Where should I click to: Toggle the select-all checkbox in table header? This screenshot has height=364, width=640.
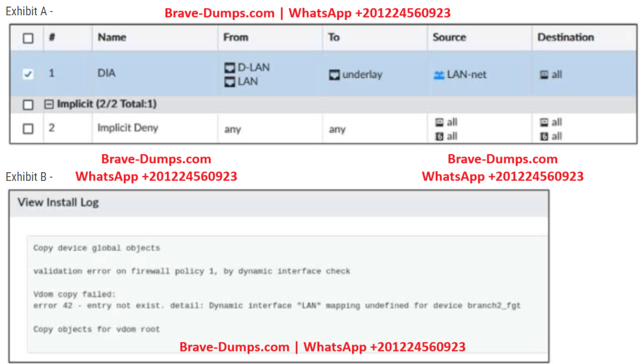28,38
